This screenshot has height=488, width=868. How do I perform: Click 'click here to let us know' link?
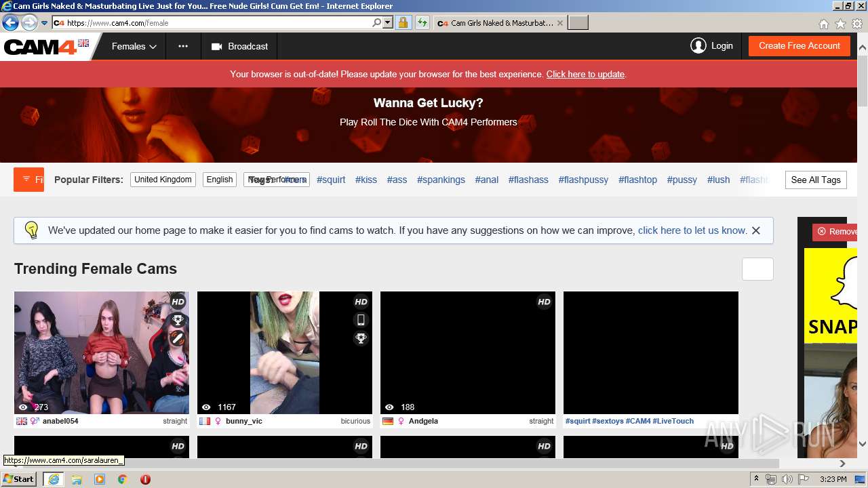click(x=692, y=230)
